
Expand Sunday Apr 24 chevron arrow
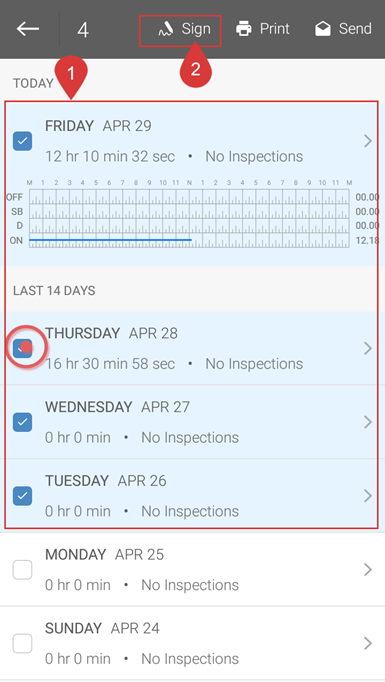click(x=368, y=643)
